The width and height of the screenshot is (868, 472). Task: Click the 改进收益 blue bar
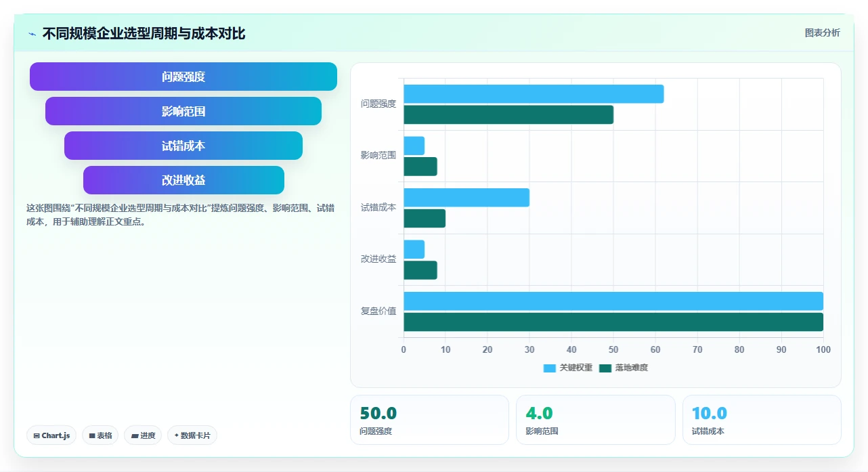pos(414,249)
